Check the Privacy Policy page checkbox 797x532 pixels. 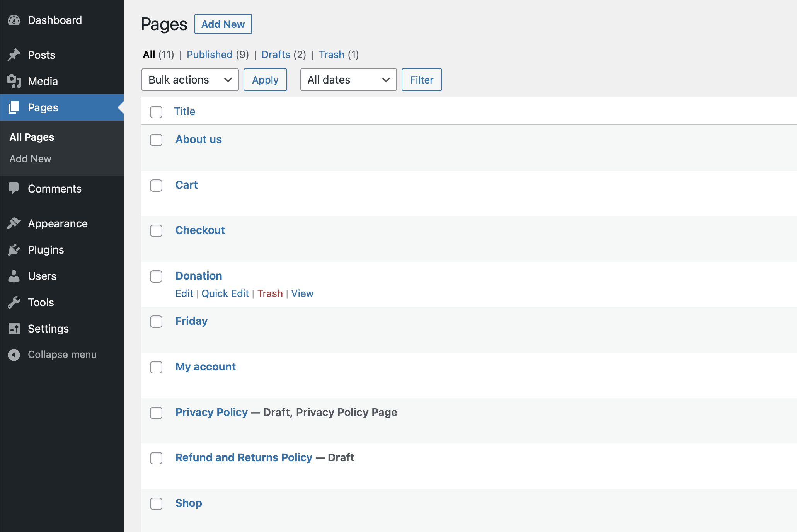coord(156,413)
